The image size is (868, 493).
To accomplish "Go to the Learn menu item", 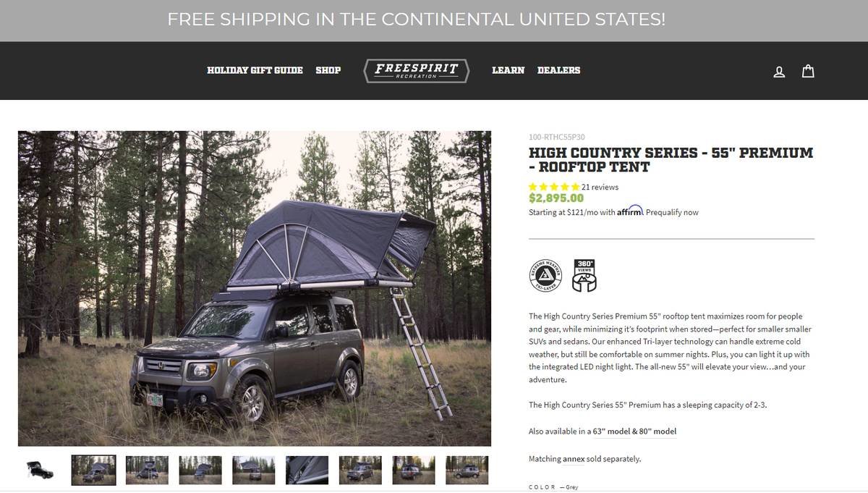I will pyautogui.click(x=508, y=70).
